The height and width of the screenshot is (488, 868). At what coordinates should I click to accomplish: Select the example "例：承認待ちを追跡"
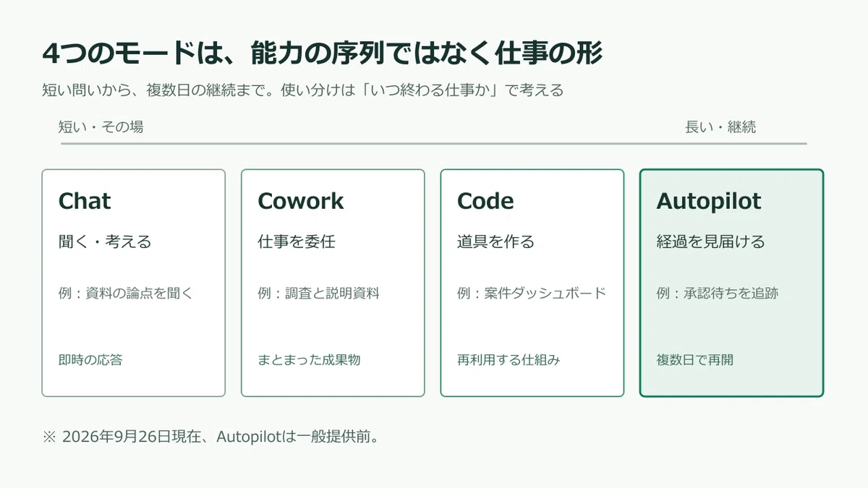tap(718, 294)
